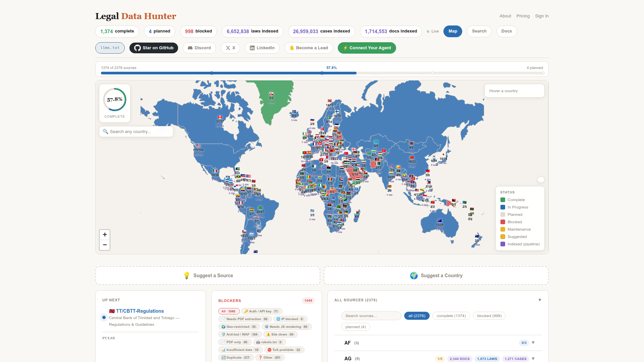Screen dimensions: 644x362
Task: Select the Kazakhstan flag marker
Action: (376, 142)
